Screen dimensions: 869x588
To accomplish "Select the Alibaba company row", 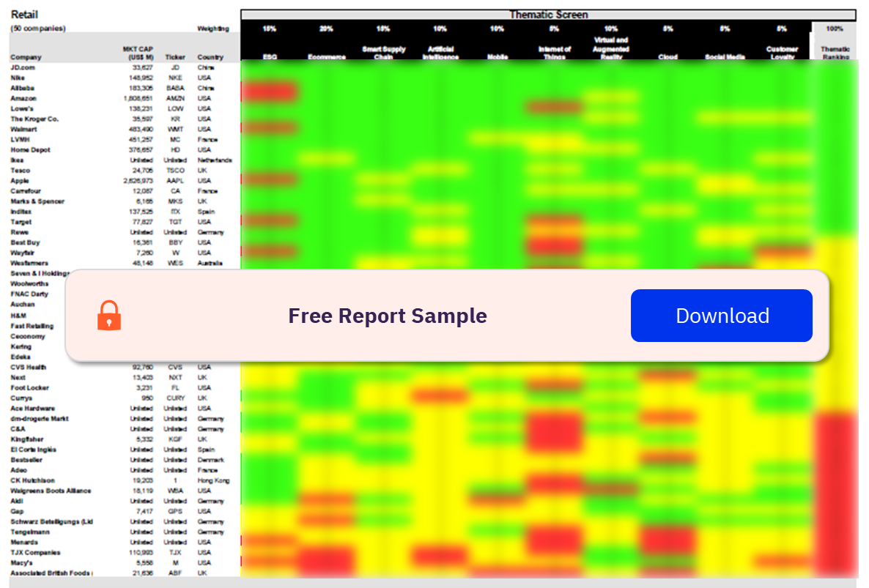I will click(125, 88).
